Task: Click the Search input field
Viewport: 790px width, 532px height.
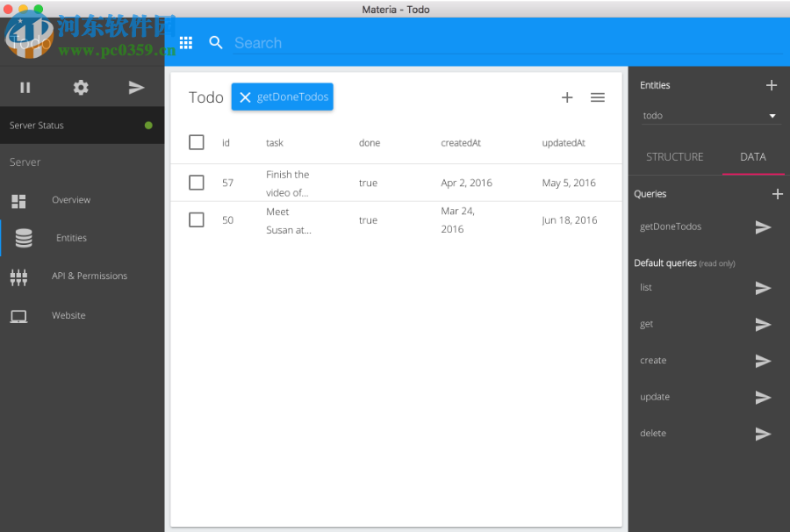Action: (x=508, y=43)
